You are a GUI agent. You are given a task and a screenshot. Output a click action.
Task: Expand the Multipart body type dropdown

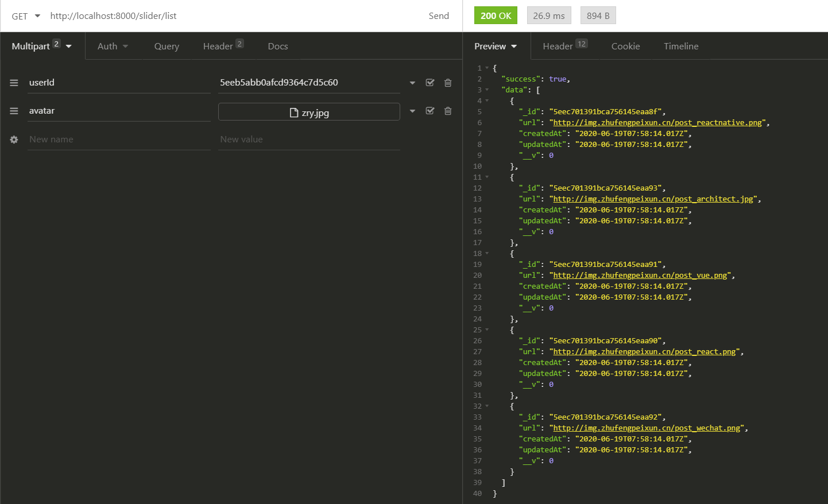click(x=42, y=46)
